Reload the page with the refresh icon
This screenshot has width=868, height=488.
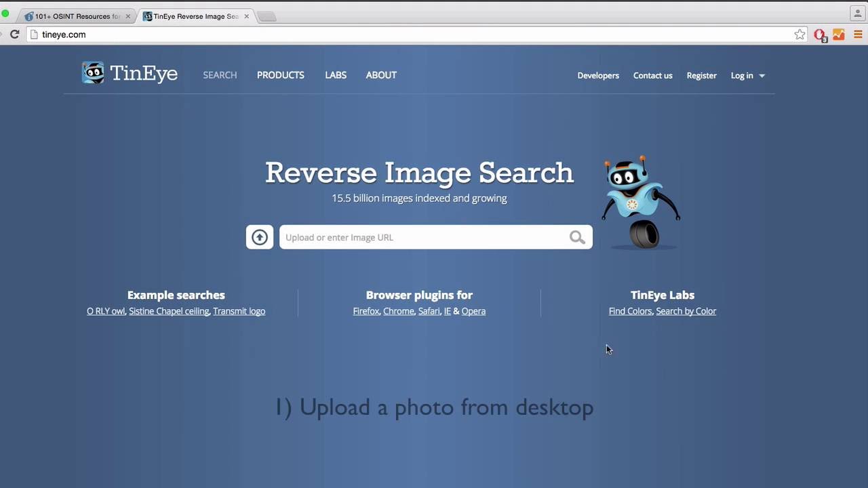(14, 35)
